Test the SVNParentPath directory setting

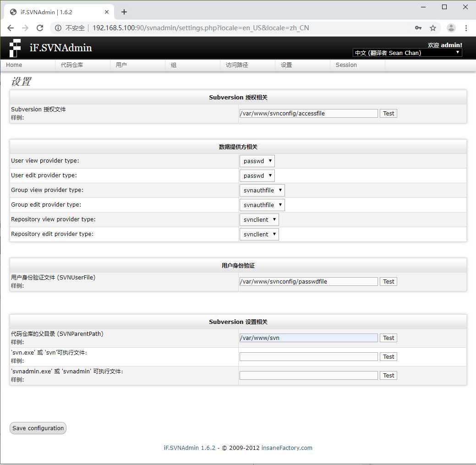pos(388,338)
